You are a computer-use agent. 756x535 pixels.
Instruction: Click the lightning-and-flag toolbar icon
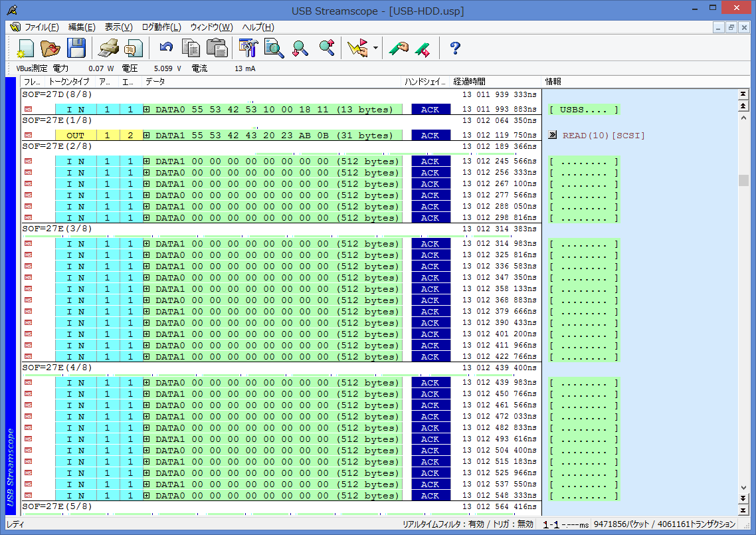(x=358, y=49)
